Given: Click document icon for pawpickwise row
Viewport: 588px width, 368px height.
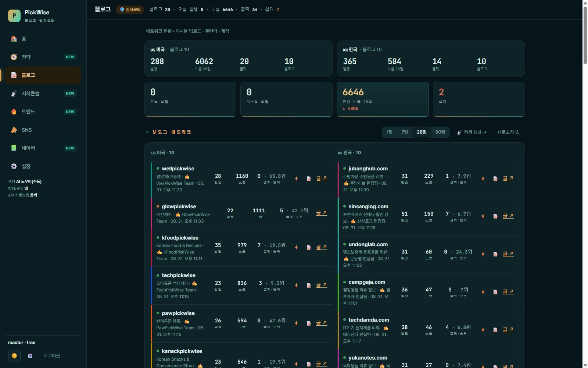Looking at the screenshot, I should 309,323.
